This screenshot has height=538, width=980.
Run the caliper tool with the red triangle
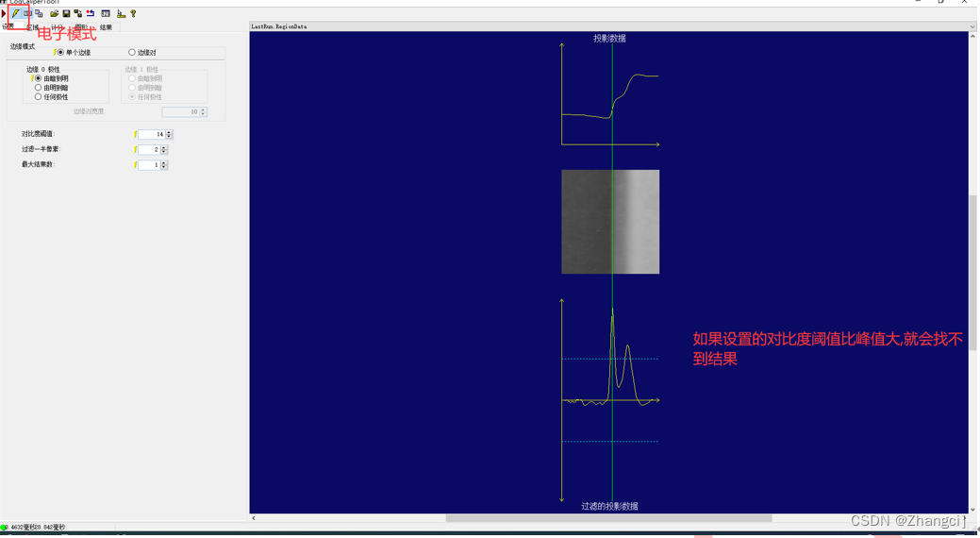click(x=4, y=13)
